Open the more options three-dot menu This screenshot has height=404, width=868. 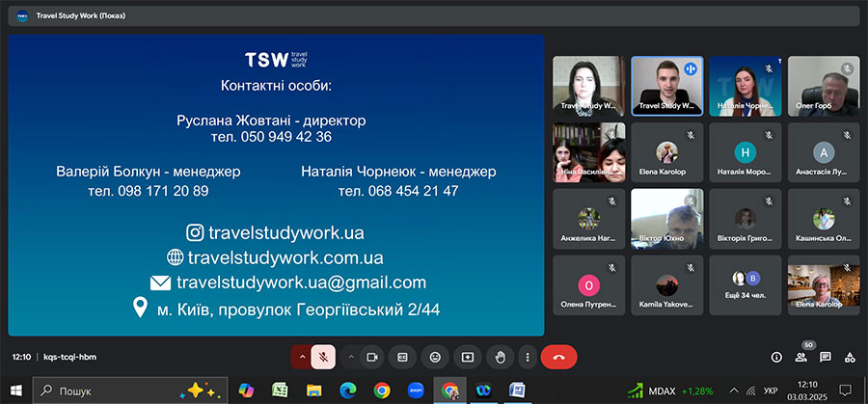point(528,357)
